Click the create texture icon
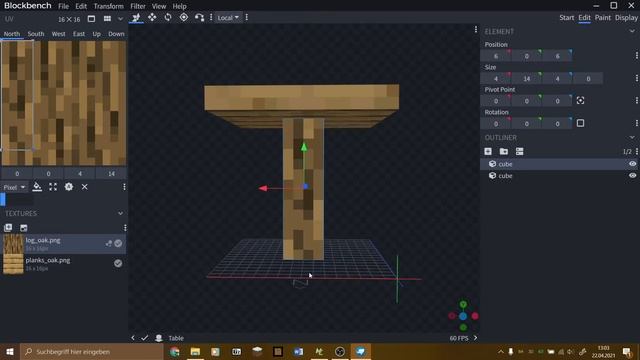This screenshot has height=360, width=640. 24,228
